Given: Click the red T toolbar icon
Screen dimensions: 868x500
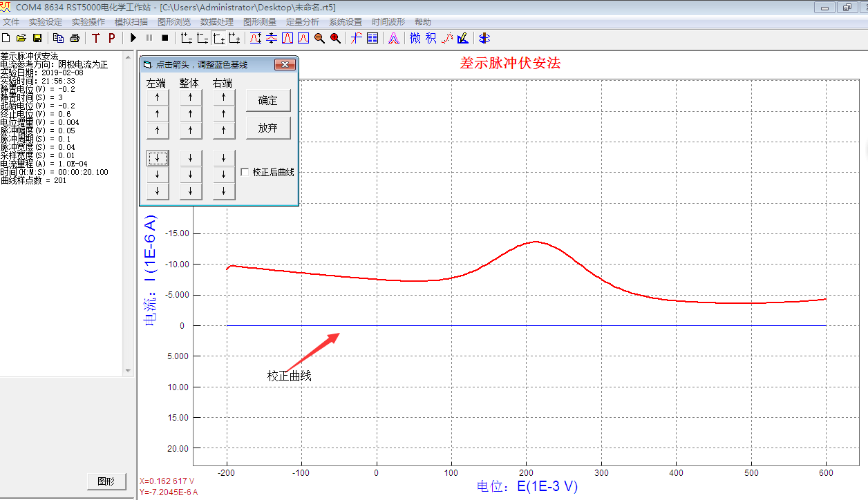Looking at the screenshot, I should click(x=95, y=38).
